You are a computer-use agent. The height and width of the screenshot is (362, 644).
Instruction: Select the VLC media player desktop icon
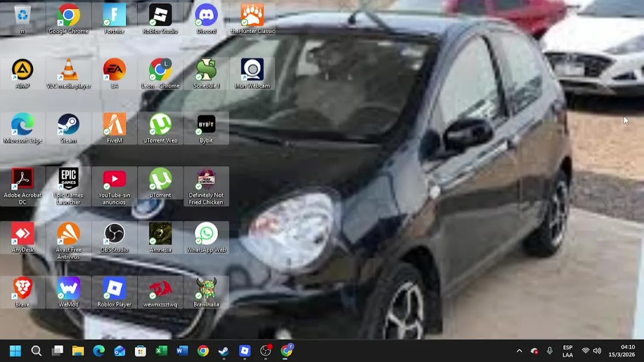tap(68, 74)
